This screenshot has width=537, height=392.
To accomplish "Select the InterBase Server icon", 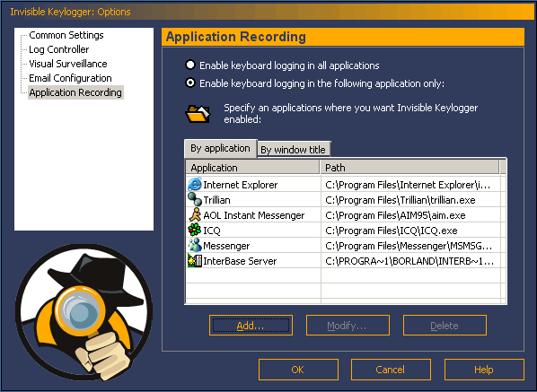I will (195, 261).
